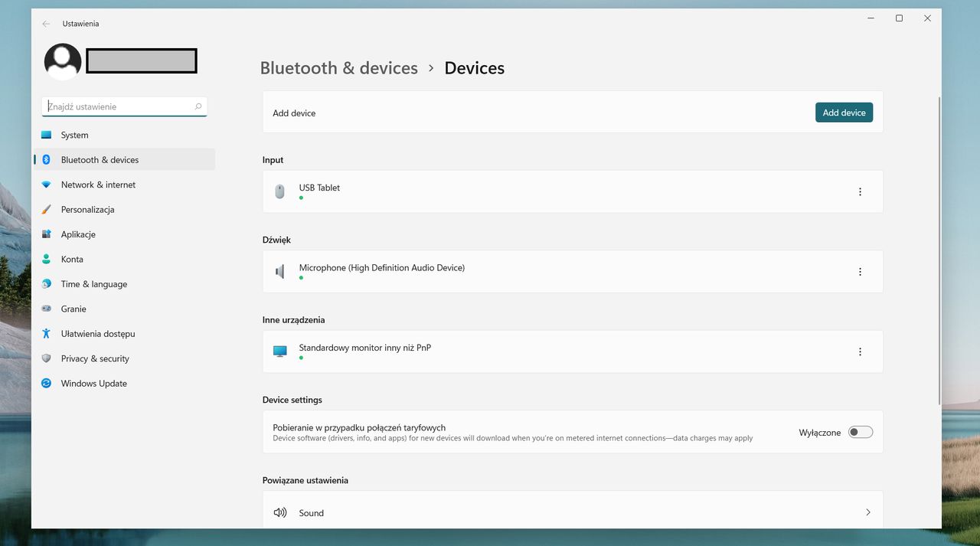Open the Microphone device options menu
Image resolution: width=980 pixels, height=546 pixels.
coord(860,271)
